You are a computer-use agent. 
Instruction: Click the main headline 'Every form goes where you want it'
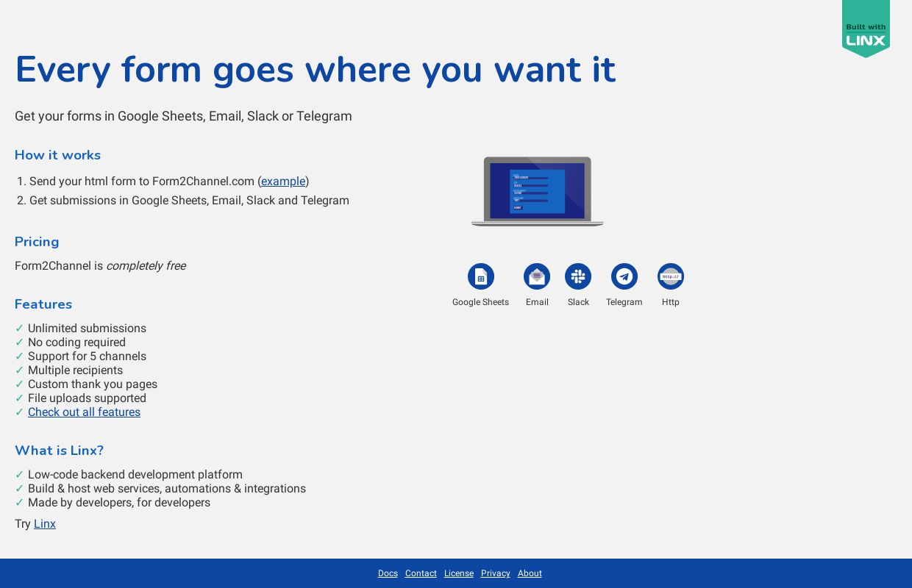pos(316,70)
